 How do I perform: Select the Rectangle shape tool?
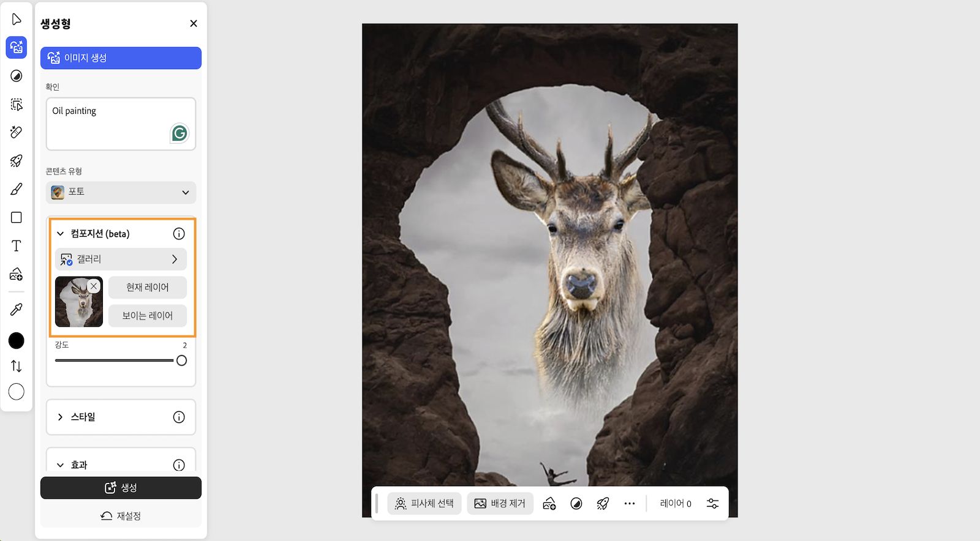(x=17, y=217)
